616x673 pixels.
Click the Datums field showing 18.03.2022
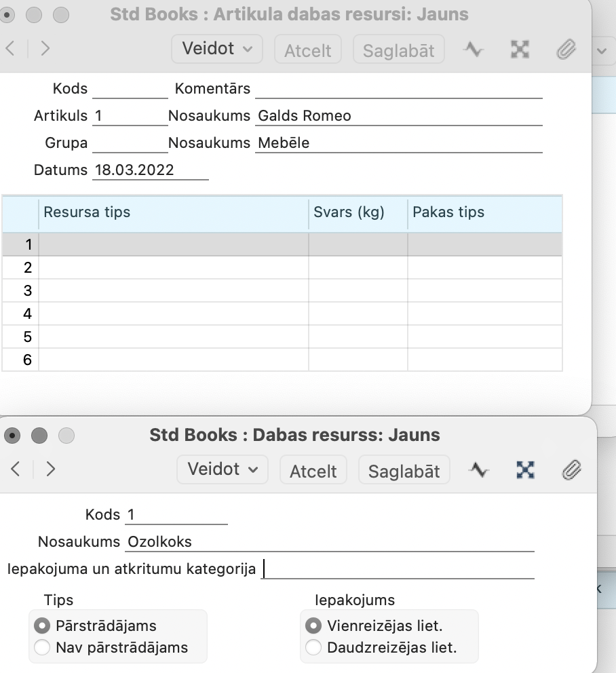149,170
